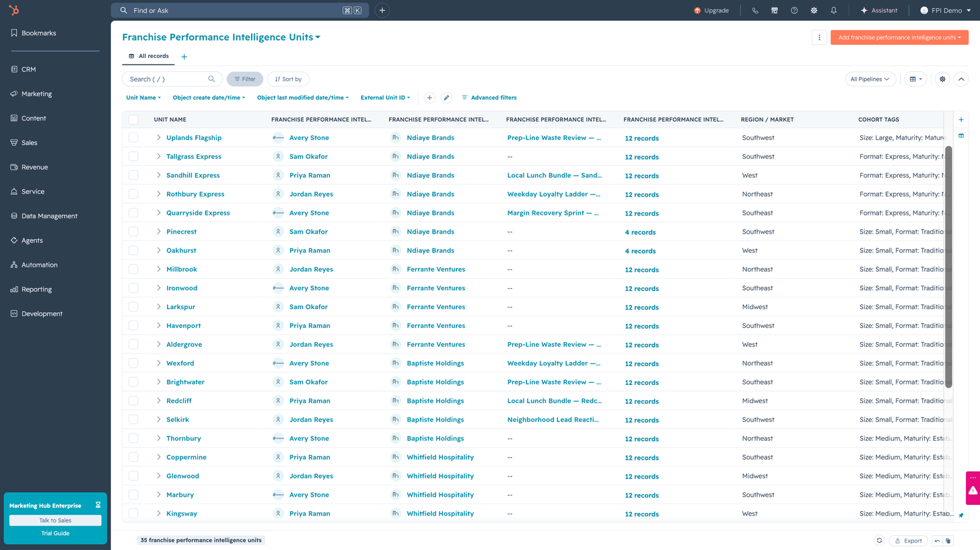
Task: Expand the Tallgrass Express row chevron
Action: coord(159,156)
